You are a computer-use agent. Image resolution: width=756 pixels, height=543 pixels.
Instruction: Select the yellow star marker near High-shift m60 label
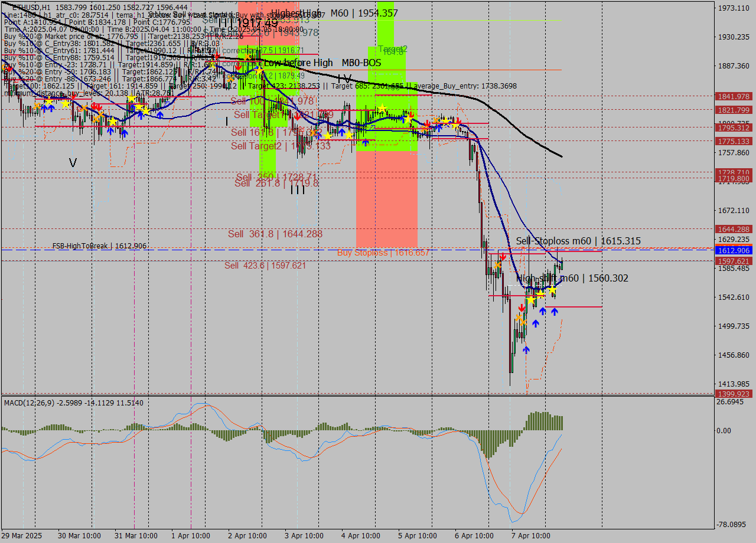pyautogui.click(x=552, y=290)
